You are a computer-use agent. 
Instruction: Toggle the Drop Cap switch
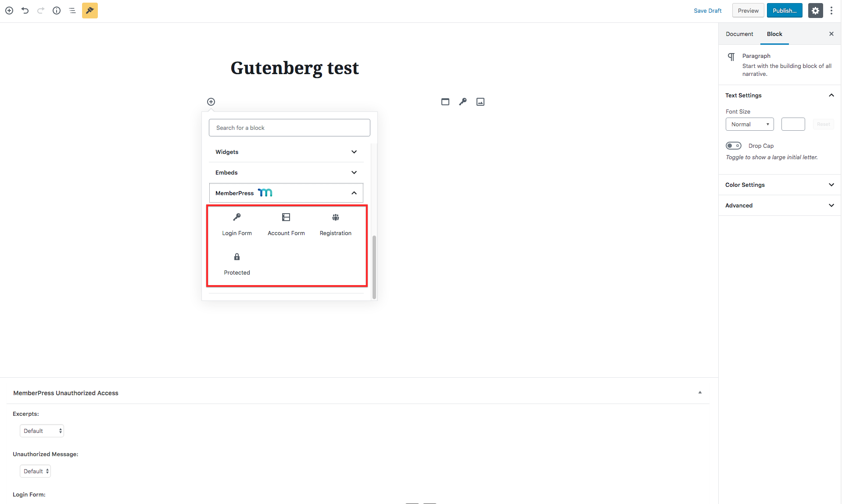pyautogui.click(x=734, y=146)
